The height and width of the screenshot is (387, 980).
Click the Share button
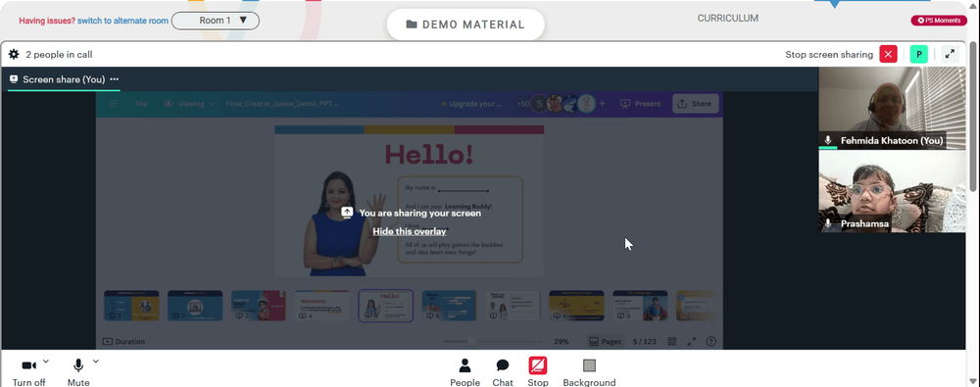[x=695, y=104]
